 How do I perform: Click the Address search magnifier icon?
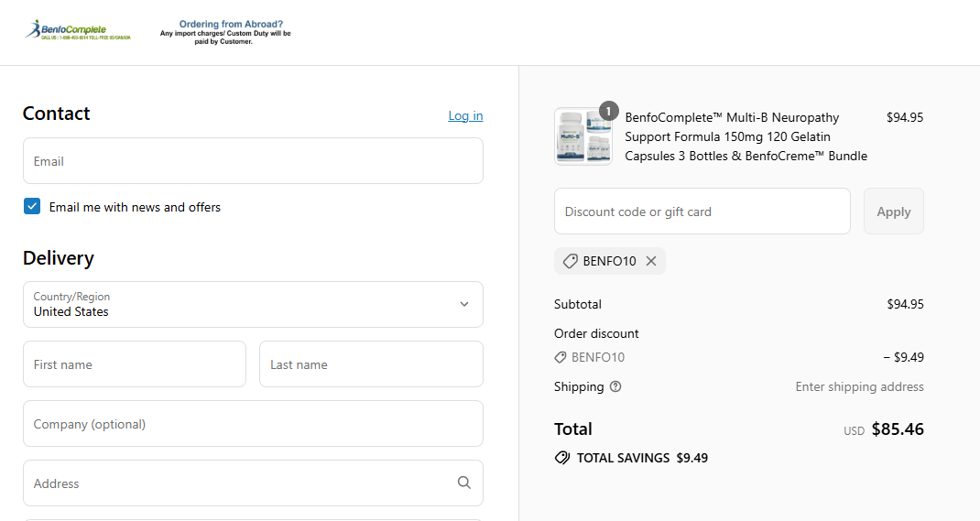[463, 483]
